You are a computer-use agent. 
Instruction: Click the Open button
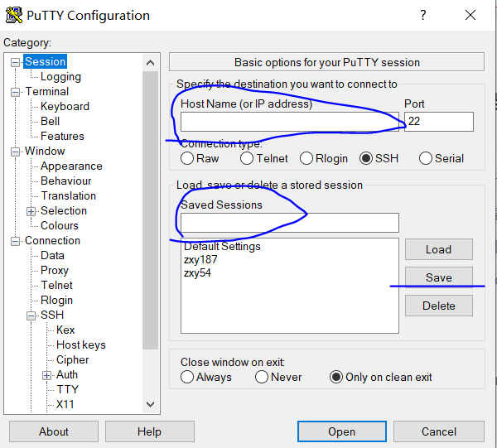tap(341, 431)
